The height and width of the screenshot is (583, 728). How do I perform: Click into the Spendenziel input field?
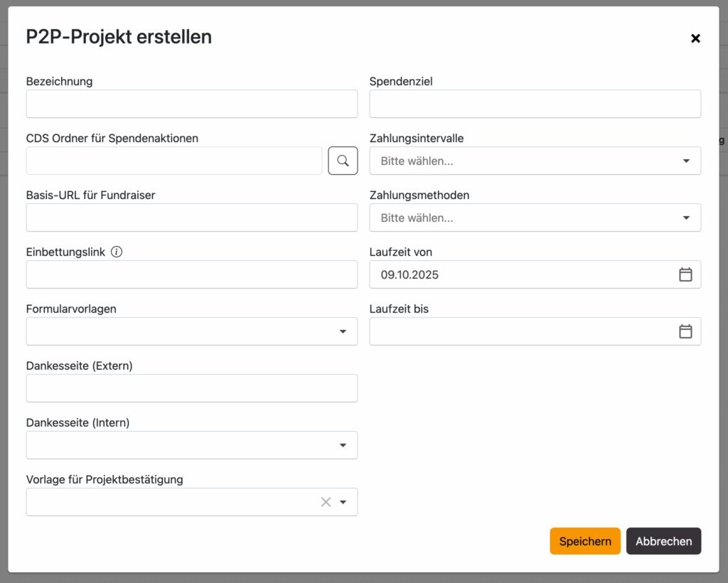[535, 104]
